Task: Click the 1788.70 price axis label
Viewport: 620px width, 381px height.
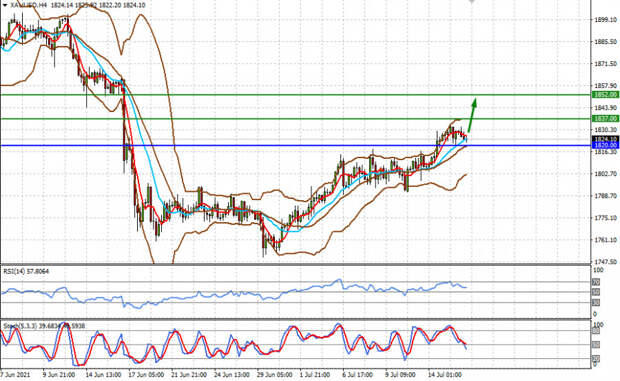Action: point(606,196)
